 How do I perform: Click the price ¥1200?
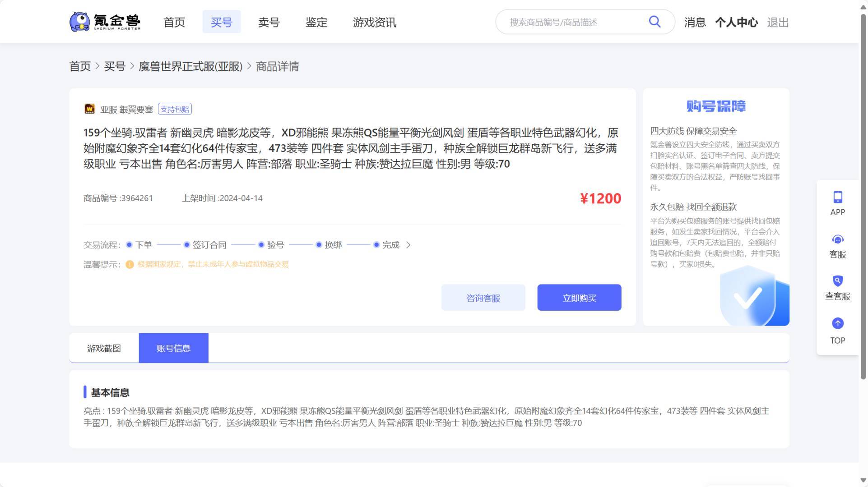(600, 198)
